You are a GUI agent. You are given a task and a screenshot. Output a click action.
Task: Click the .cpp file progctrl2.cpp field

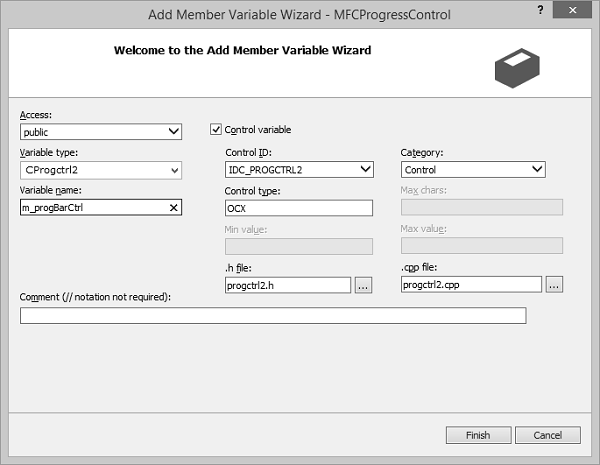(x=471, y=284)
